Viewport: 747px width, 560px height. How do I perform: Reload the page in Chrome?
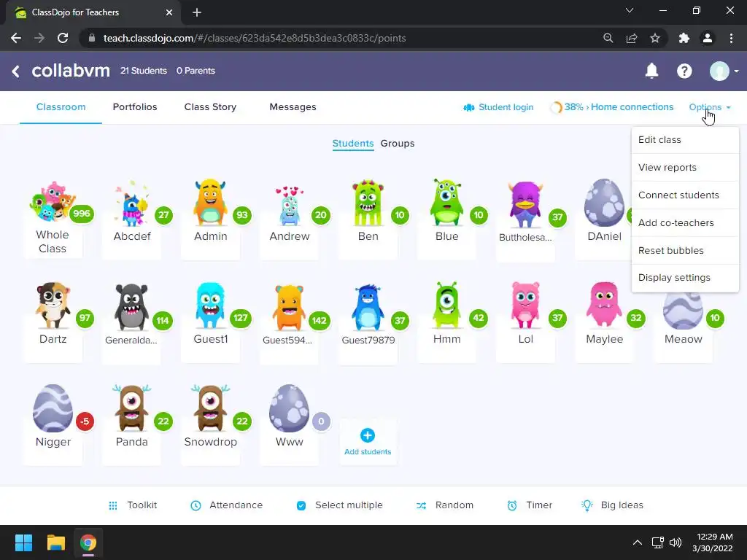click(x=63, y=38)
